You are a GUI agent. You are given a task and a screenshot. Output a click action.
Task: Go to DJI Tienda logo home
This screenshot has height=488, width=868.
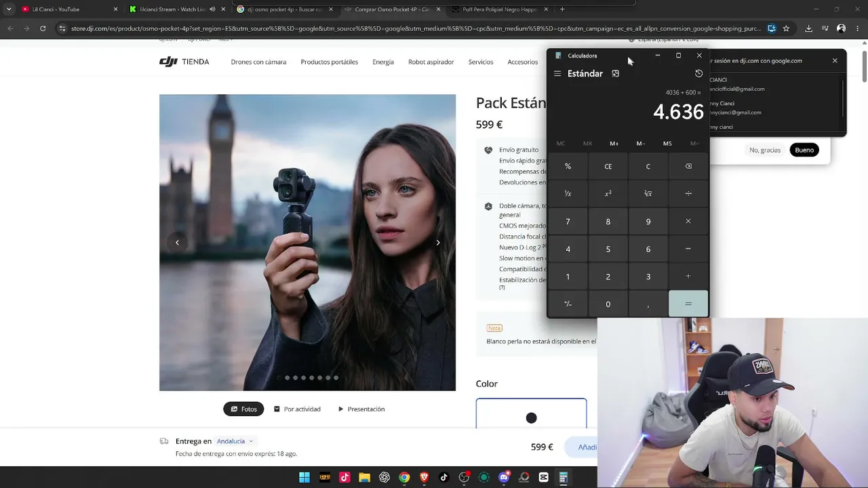pos(184,62)
